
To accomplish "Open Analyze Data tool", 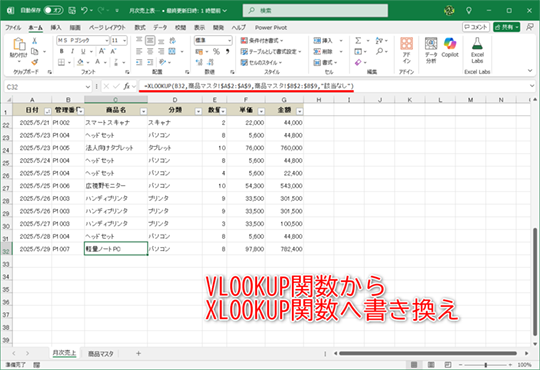I will click(431, 50).
